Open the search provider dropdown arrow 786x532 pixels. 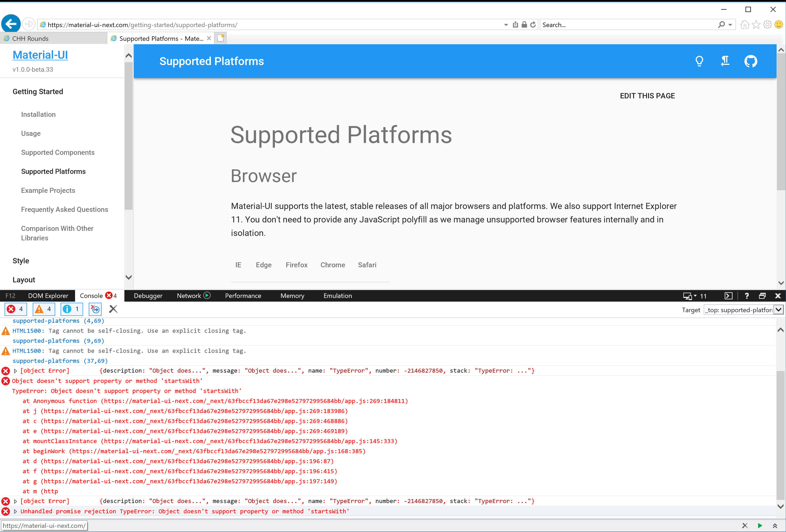(730, 25)
